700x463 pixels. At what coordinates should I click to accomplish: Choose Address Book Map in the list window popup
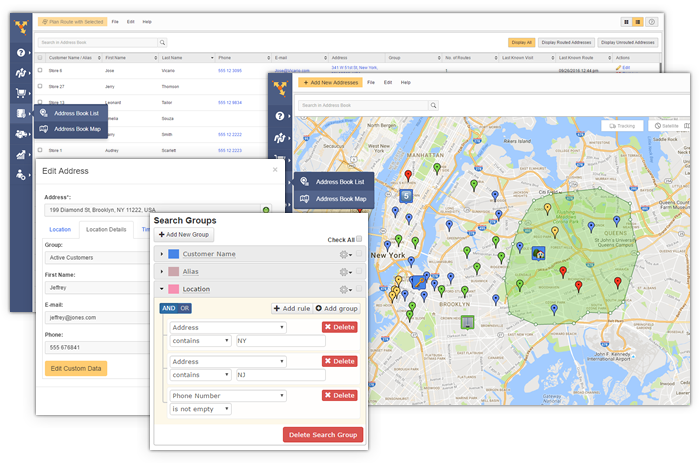(71, 129)
